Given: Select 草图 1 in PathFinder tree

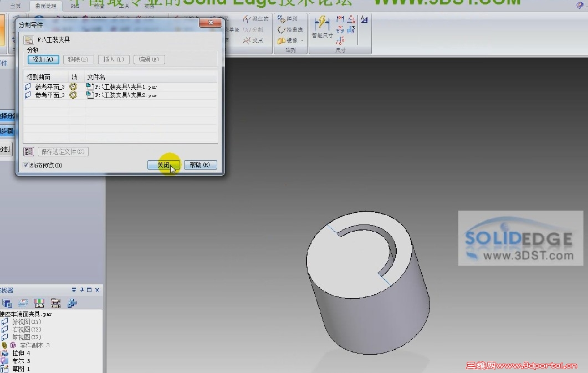Looking at the screenshot, I should coord(21,369).
